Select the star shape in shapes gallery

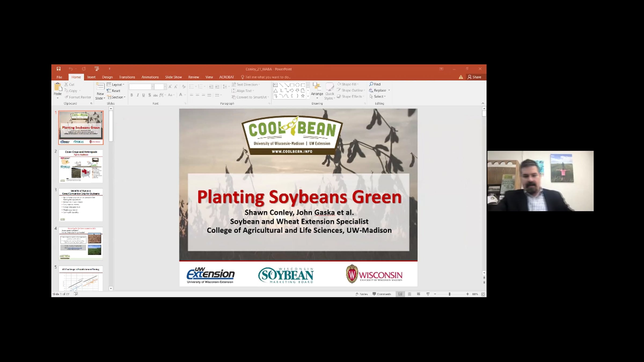point(303,96)
